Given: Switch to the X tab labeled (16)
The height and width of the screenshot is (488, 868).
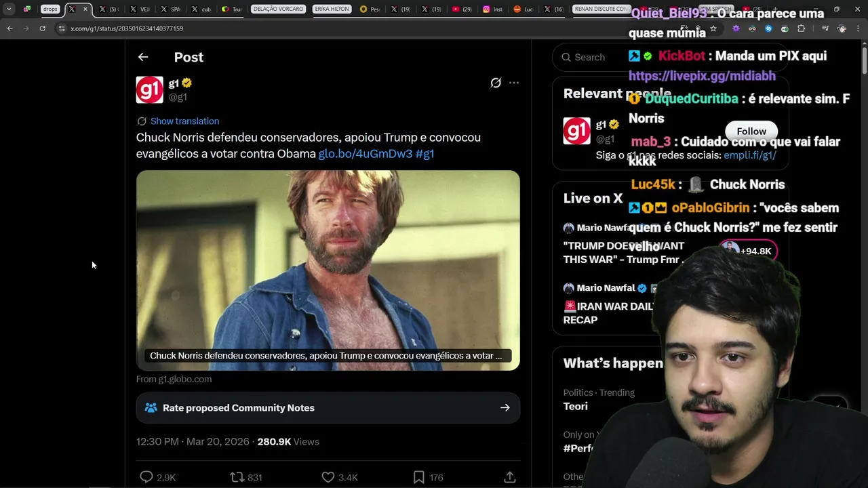Looking at the screenshot, I should tap(555, 9).
